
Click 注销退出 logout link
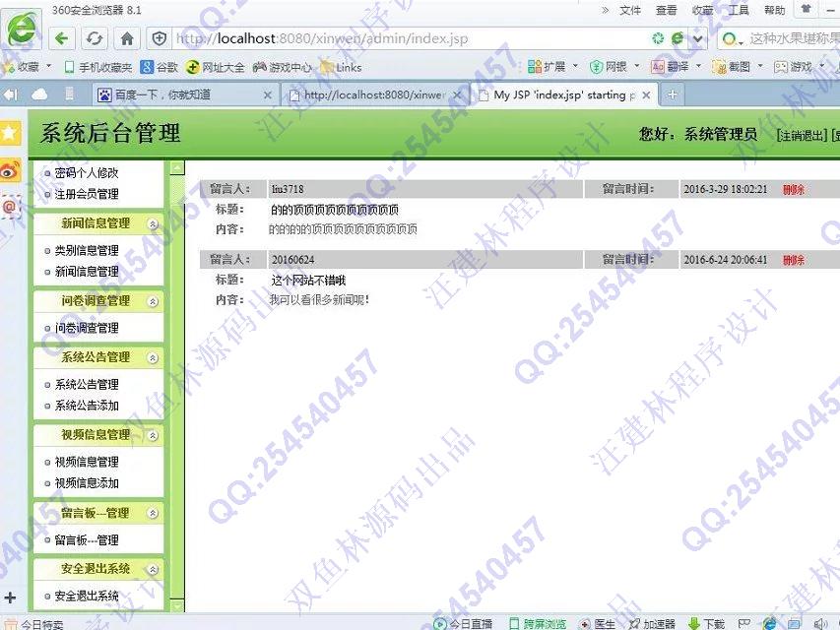(802, 135)
